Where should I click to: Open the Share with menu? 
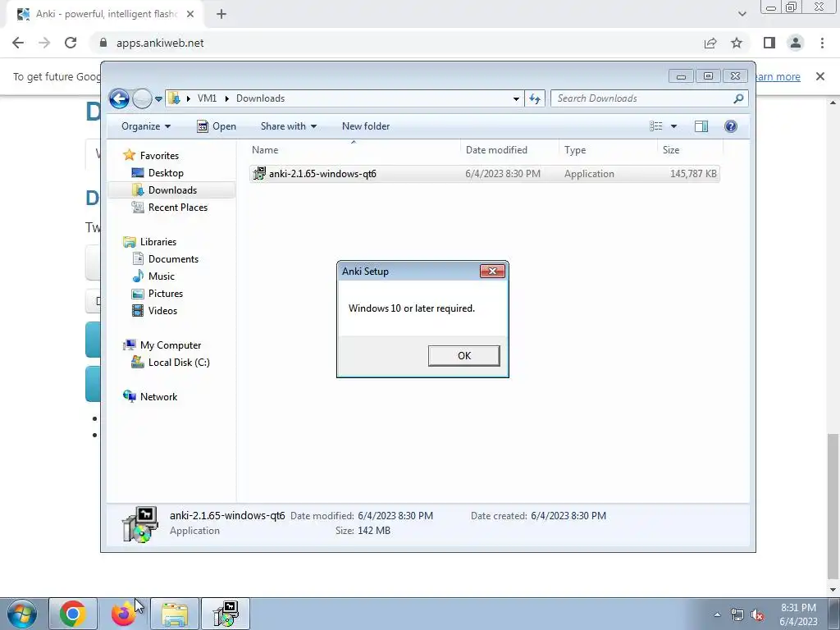(288, 126)
